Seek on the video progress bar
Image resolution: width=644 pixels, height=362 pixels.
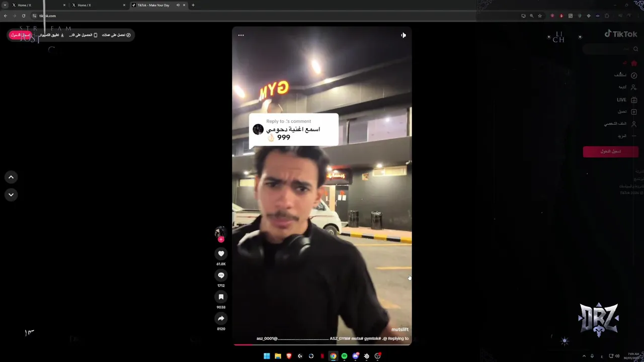tap(322, 344)
